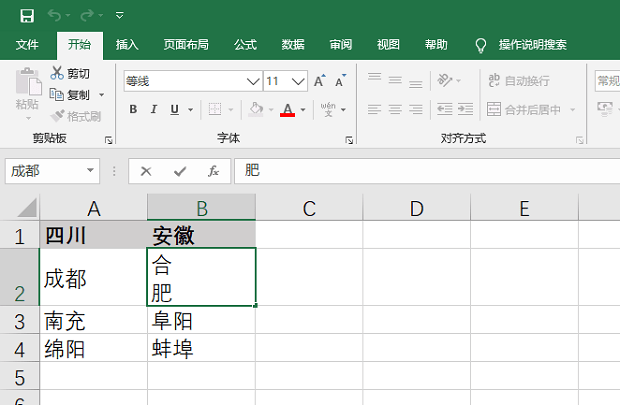Click the fx insert function icon
The width and height of the screenshot is (620, 405).
(x=214, y=171)
